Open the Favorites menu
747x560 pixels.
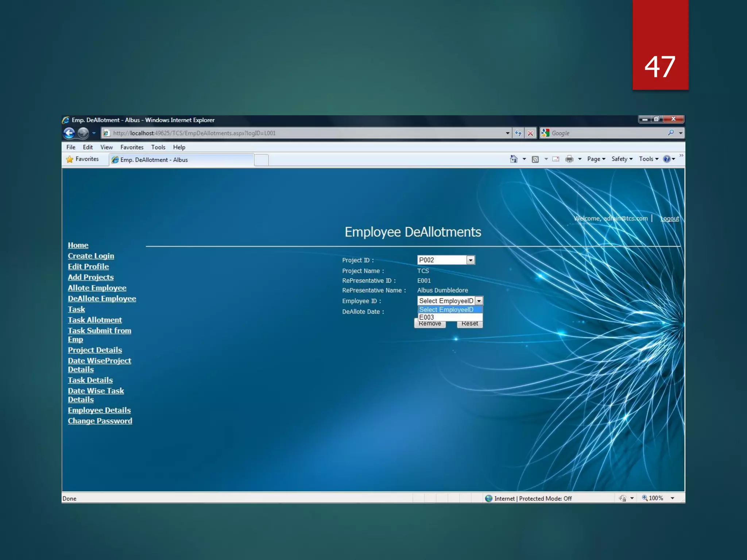[x=132, y=147]
